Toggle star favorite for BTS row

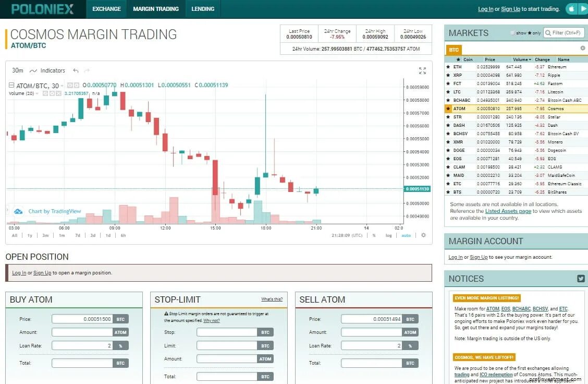pos(448,192)
